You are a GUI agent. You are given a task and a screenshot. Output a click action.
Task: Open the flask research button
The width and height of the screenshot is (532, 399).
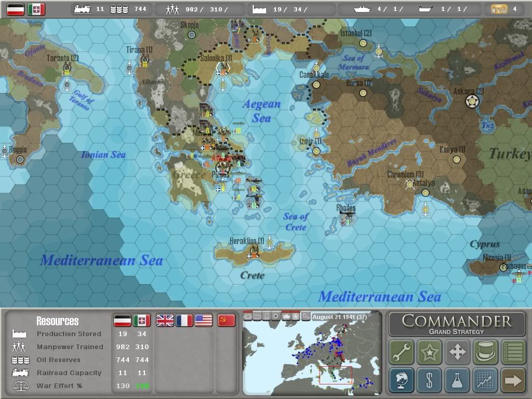pyautogui.click(x=457, y=380)
